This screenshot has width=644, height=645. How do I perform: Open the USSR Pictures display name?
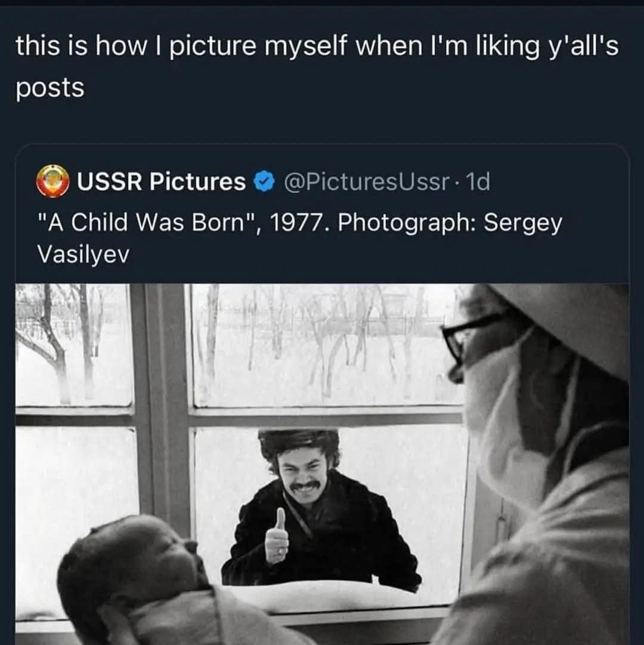click(161, 182)
